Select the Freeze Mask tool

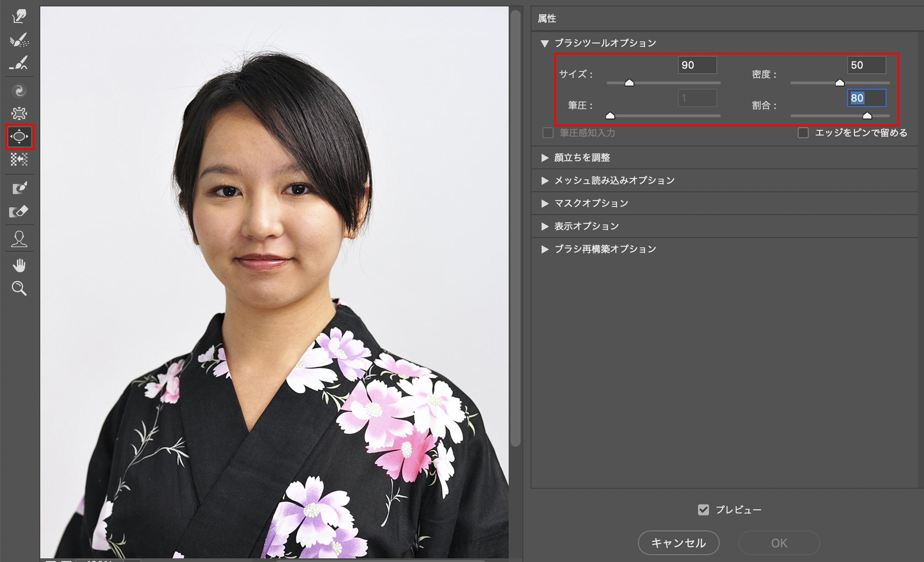pos(19,188)
